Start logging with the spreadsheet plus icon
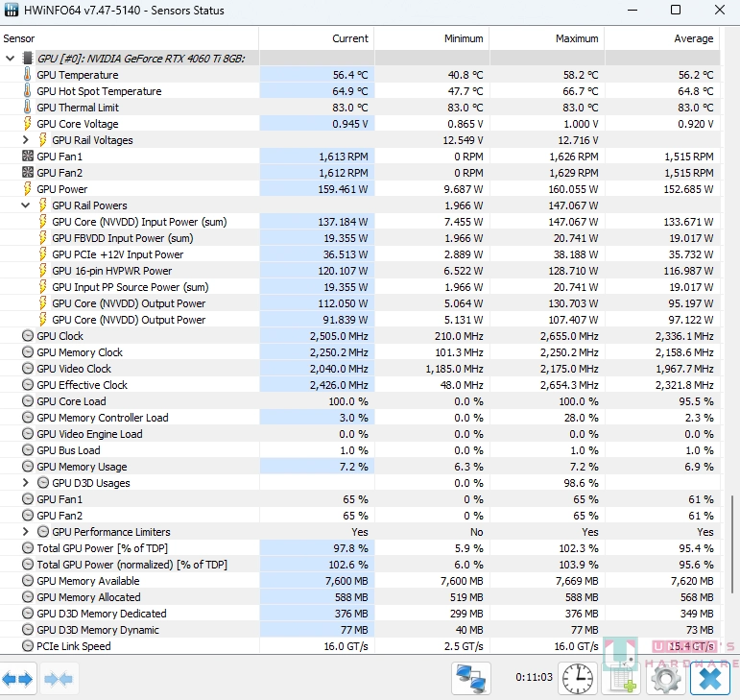The image size is (740, 700). (622, 679)
